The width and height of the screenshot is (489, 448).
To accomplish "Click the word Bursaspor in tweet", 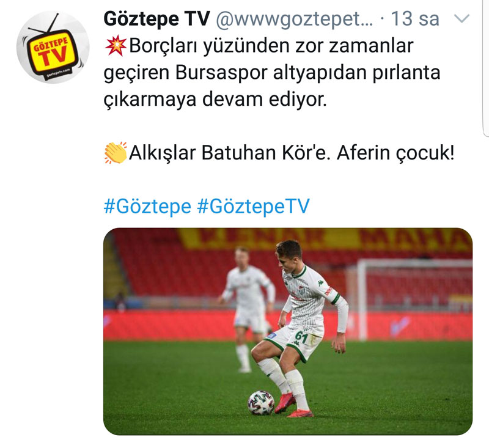I will pos(221,73).
